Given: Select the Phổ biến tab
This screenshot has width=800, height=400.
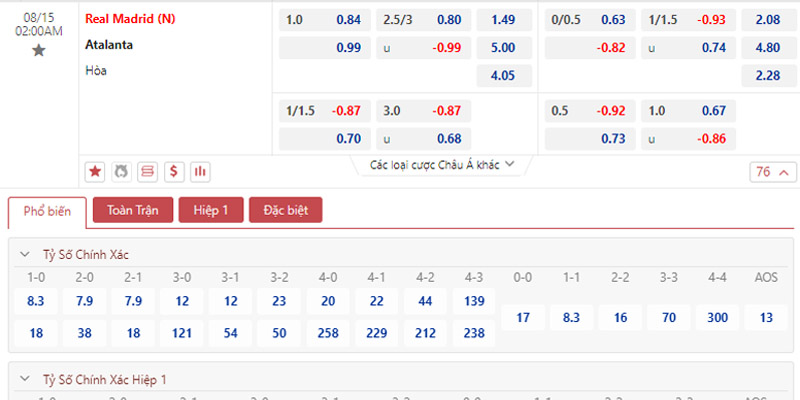Looking at the screenshot, I should 47,211.
